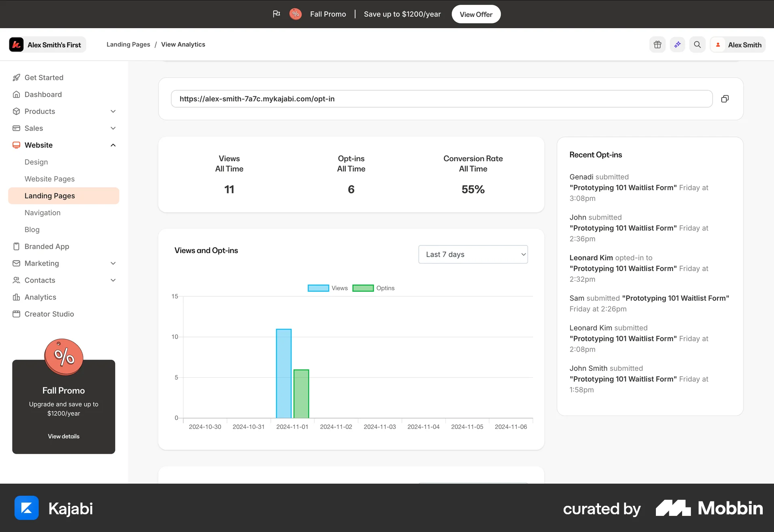This screenshot has width=774, height=532.
Task: Select Analytics in the sidebar
Action: click(x=40, y=297)
